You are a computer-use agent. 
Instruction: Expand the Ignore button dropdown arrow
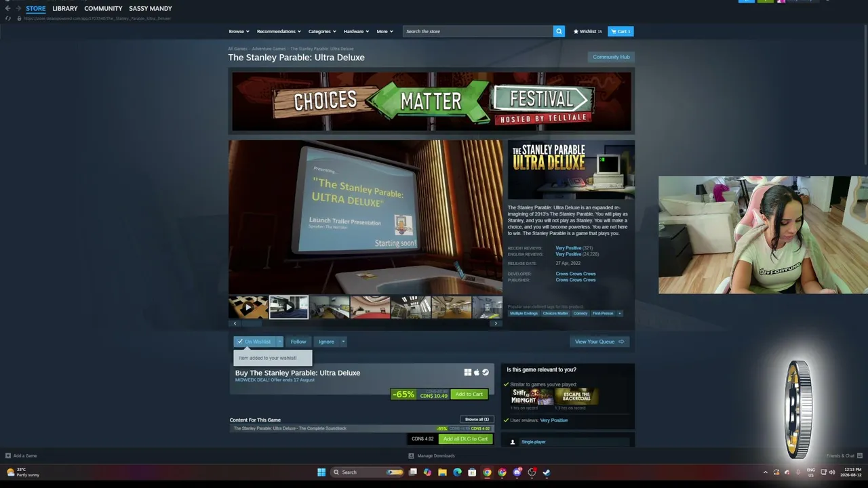pos(343,342)
